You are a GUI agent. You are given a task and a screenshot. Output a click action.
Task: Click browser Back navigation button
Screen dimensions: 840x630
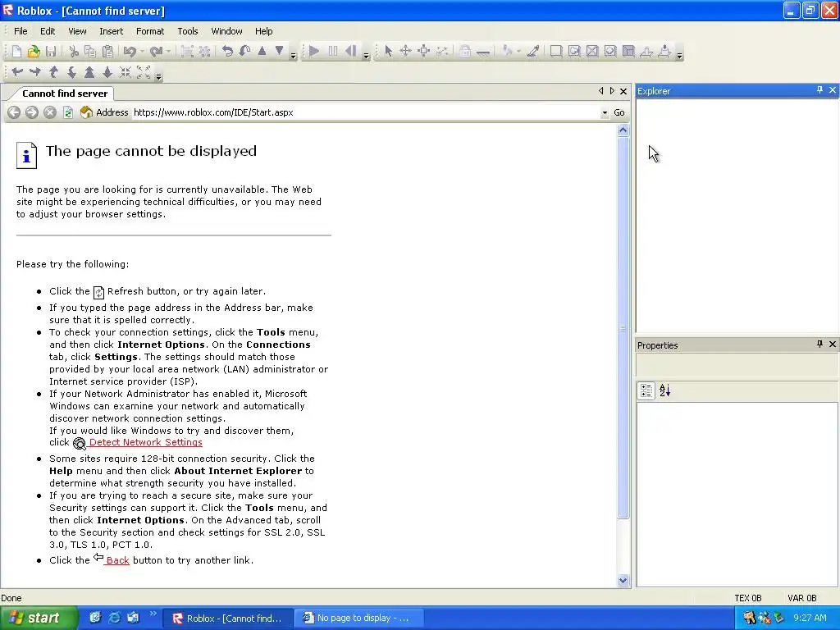click(14, 112)
